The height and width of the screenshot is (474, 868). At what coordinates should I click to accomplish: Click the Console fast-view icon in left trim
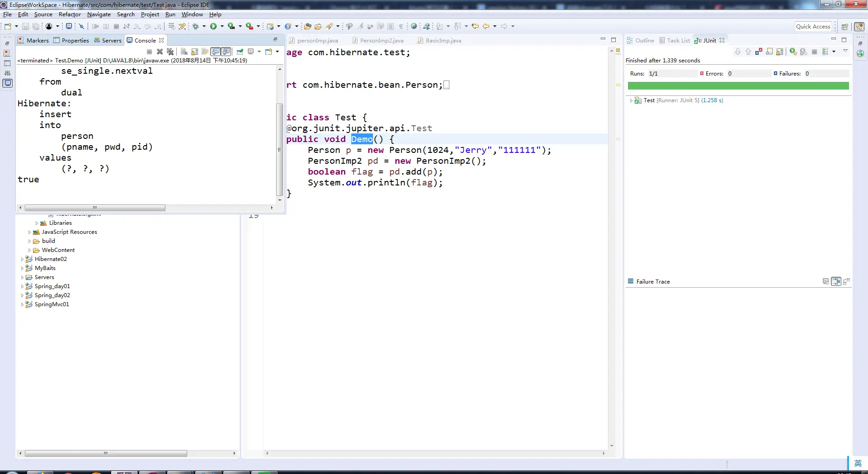coord(8,83)
